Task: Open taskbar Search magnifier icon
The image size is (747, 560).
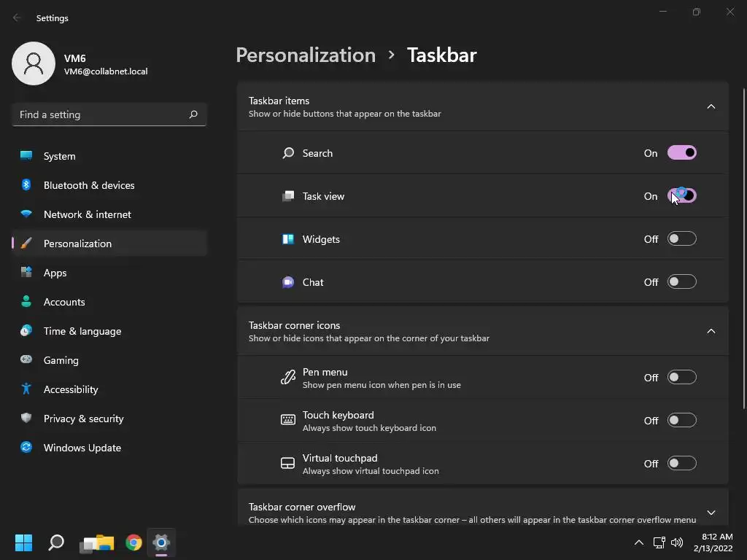Action: click(x=56, y=542)
